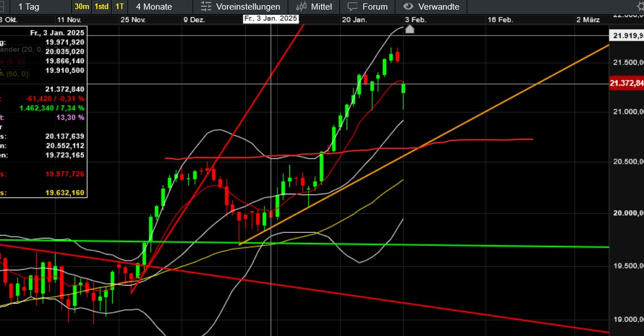
Task: Click the '11 Nov.' date axis label
Action: [69, 20]
